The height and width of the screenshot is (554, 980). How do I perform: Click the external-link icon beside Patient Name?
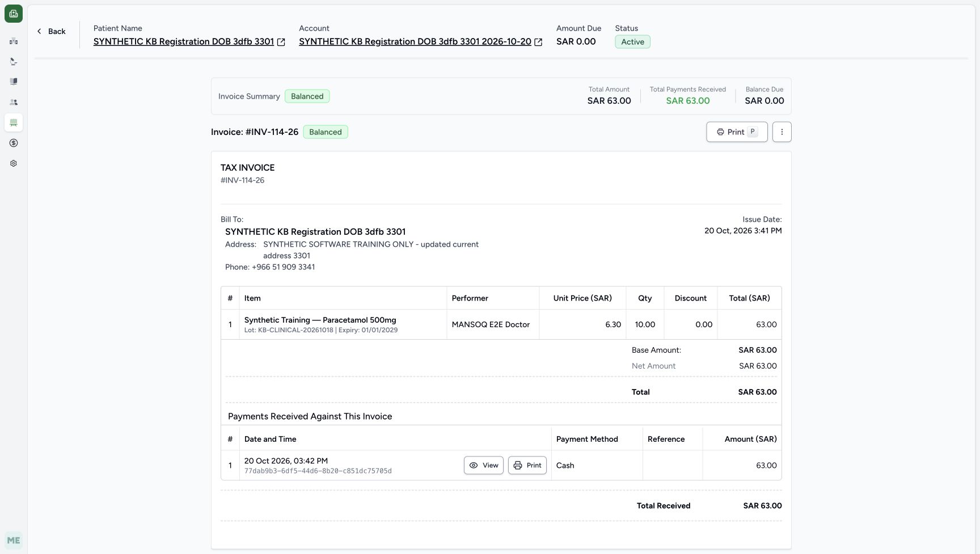pos(281,42)
